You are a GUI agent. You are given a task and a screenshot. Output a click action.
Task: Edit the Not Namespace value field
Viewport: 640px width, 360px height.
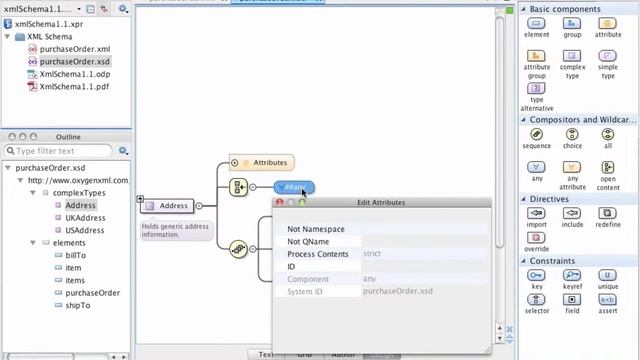(424, 229)
